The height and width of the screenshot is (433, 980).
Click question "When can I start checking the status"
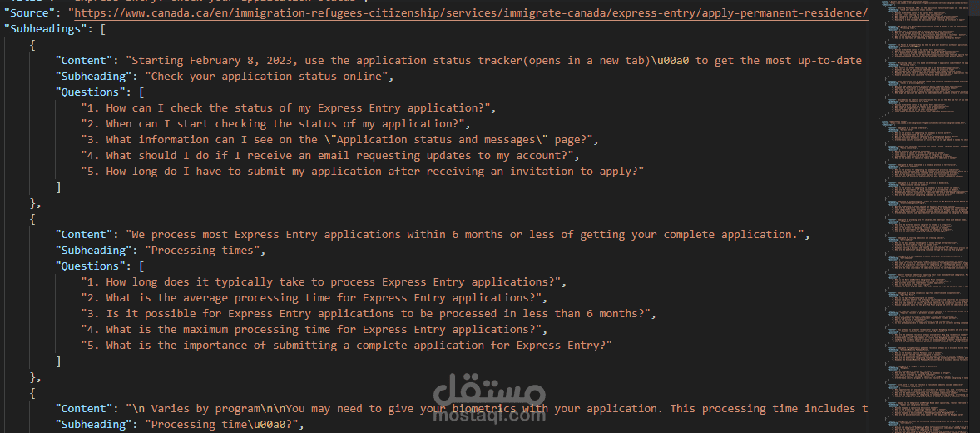[x=275, y=124]
